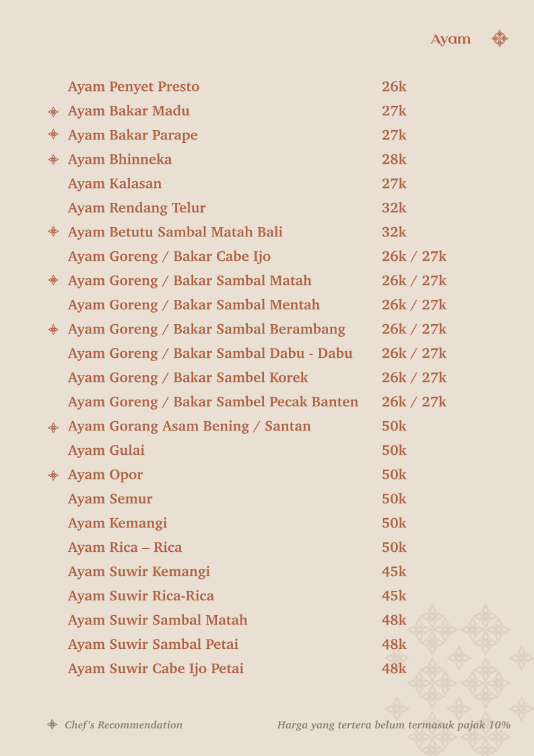Screen dimensions: 534x756
Task: Click icon beside Ayam Gorang Asam Bening
Action: (x=53, y=427)
